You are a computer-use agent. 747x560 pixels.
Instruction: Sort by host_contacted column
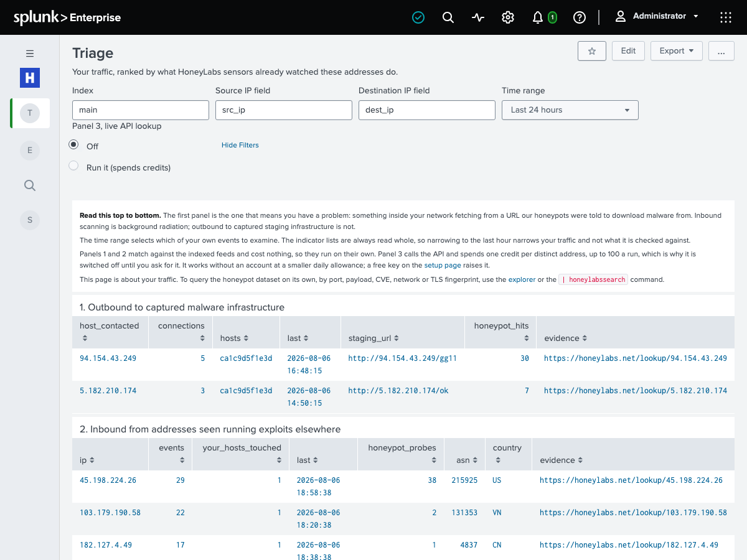pos(110,332)
